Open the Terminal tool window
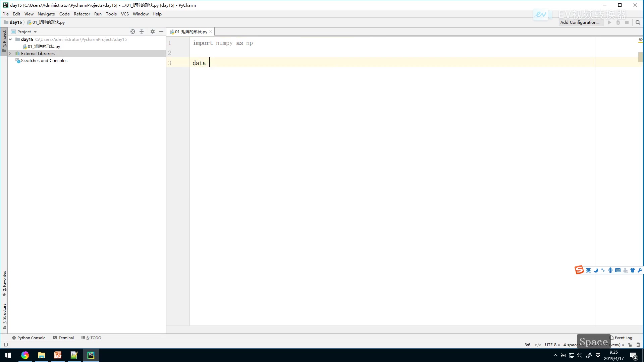Viewport: 644px width, 362px height. 63,338
